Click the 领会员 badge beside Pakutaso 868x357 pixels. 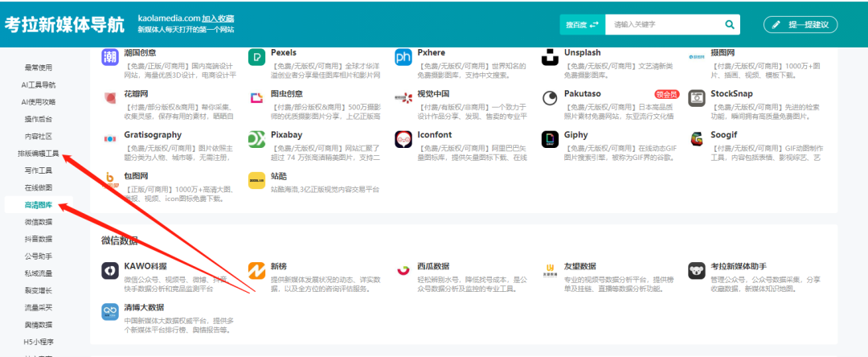(x=666, y=94)
